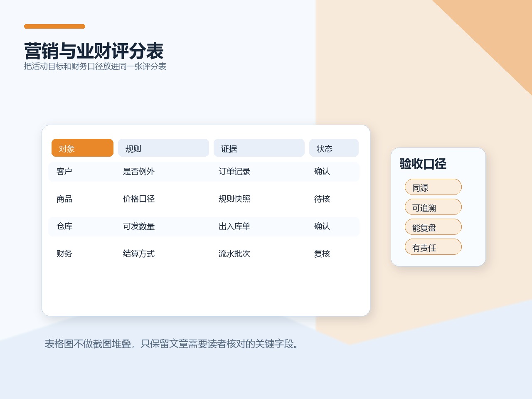Click the title 营销与业财评分表
This screenshot has height=399, width=532.
[94, 51]
